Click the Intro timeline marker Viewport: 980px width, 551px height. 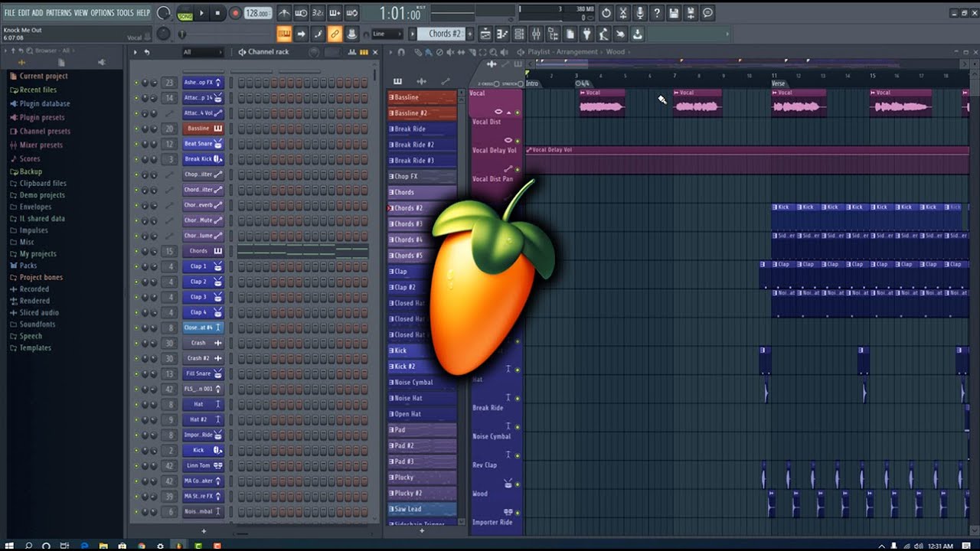coord(531,83)
